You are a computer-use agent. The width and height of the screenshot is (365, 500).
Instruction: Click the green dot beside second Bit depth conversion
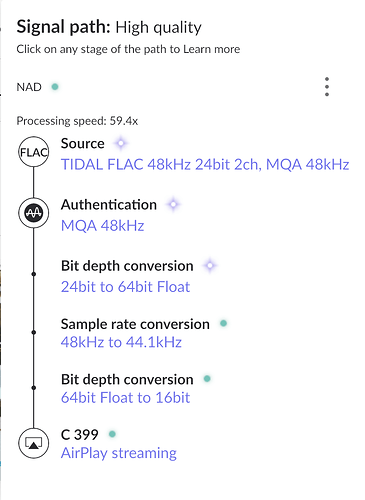tap(207, 379)
